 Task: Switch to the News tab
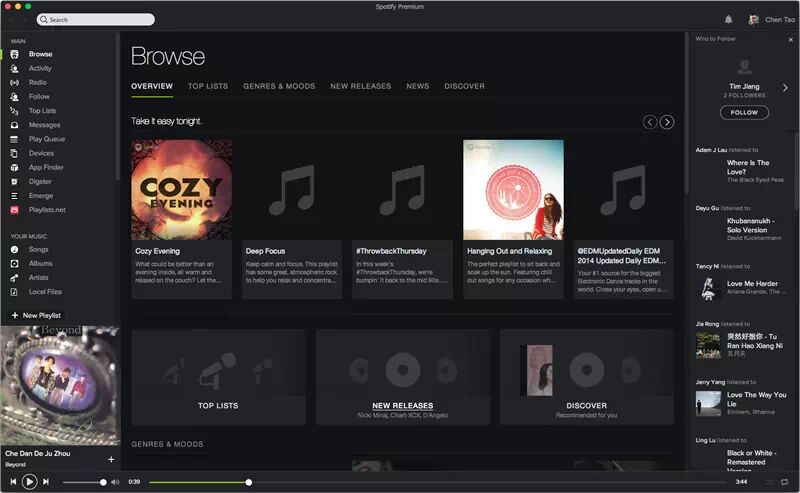(418, 86)
